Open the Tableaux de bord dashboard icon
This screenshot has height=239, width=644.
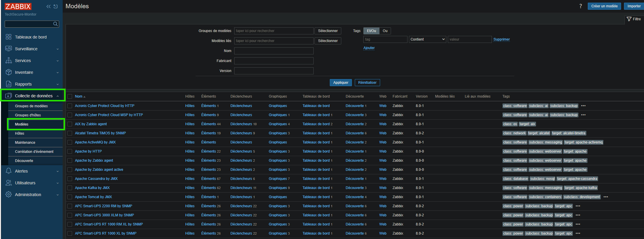pos(9,37)
